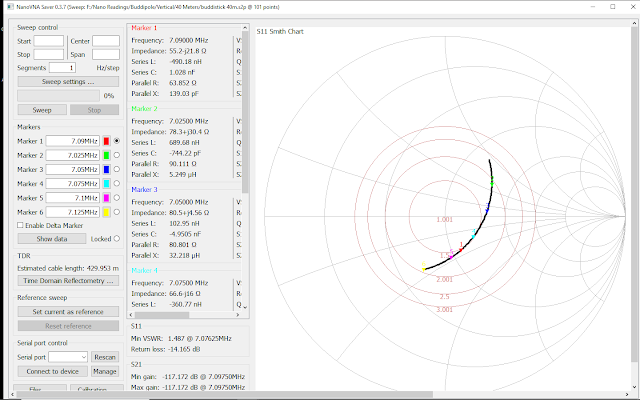This screenshot has width=640, height=400.
Task: Click marker panel scroll-left arrow
Action: click(x=131, y=315)
